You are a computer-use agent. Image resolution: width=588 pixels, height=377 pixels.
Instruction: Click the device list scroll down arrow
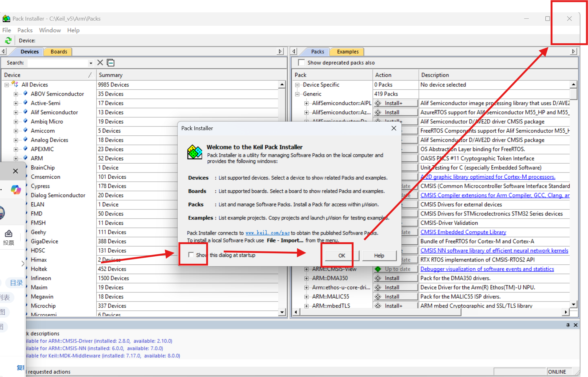point(282,312)
